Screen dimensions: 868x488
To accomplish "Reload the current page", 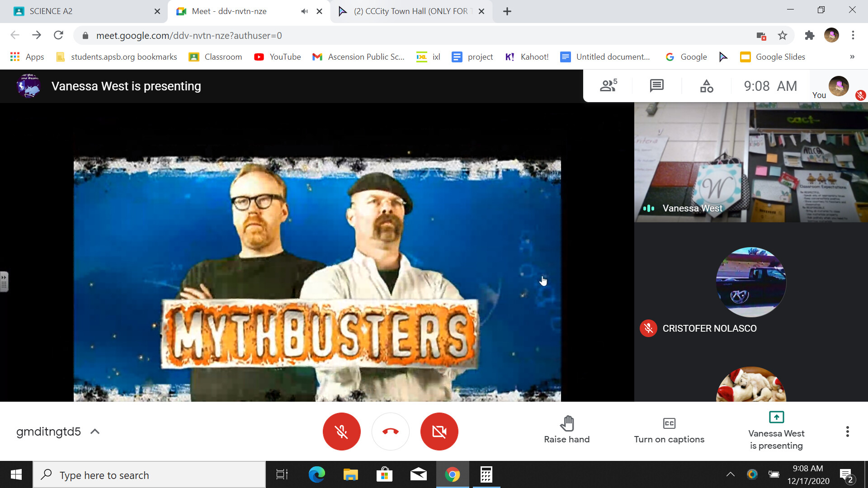I will [58, 35].
